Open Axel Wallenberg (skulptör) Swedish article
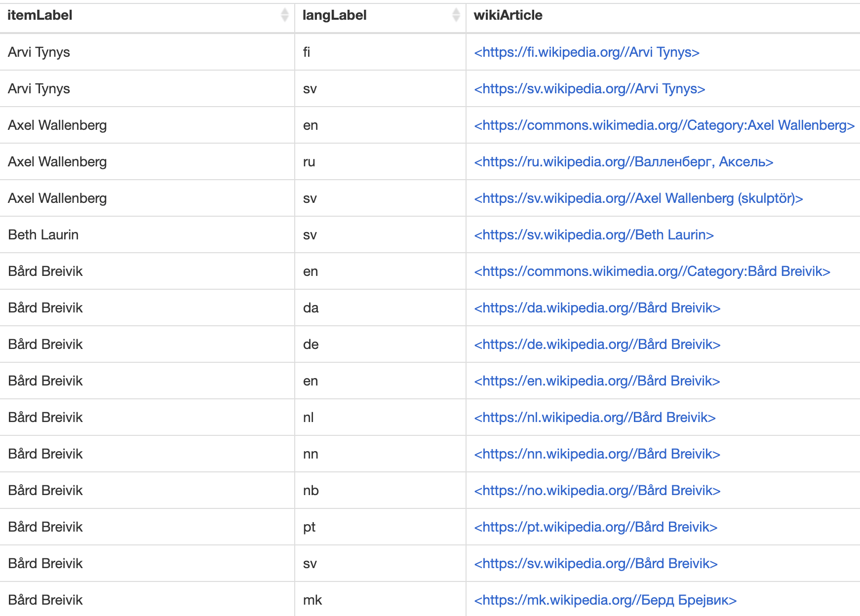 tap(638, 198)
